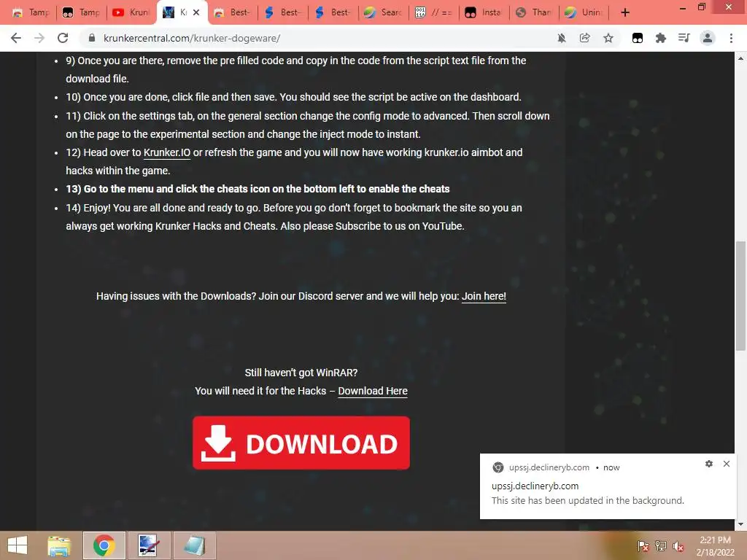Image resolution: width=747 pixels, height=560 pixels.
Task: Switch to the Search tab
Action: (x=383, y=12)
